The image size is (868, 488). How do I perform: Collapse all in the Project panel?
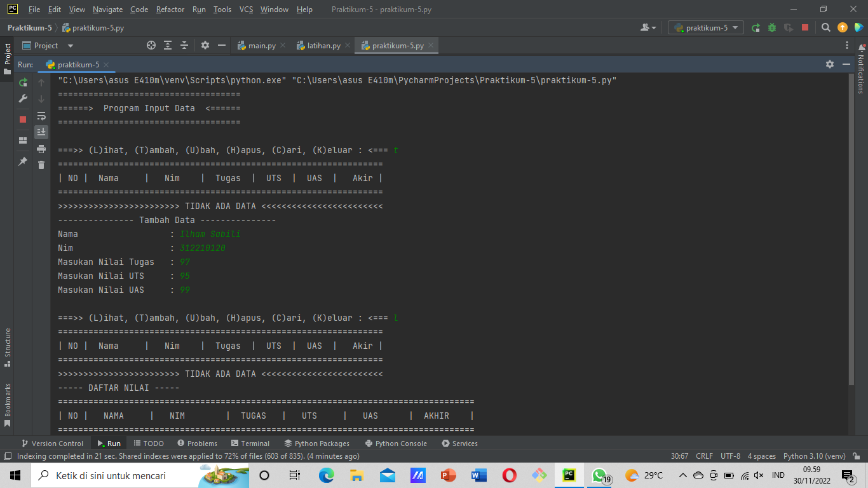pos(184,45)
